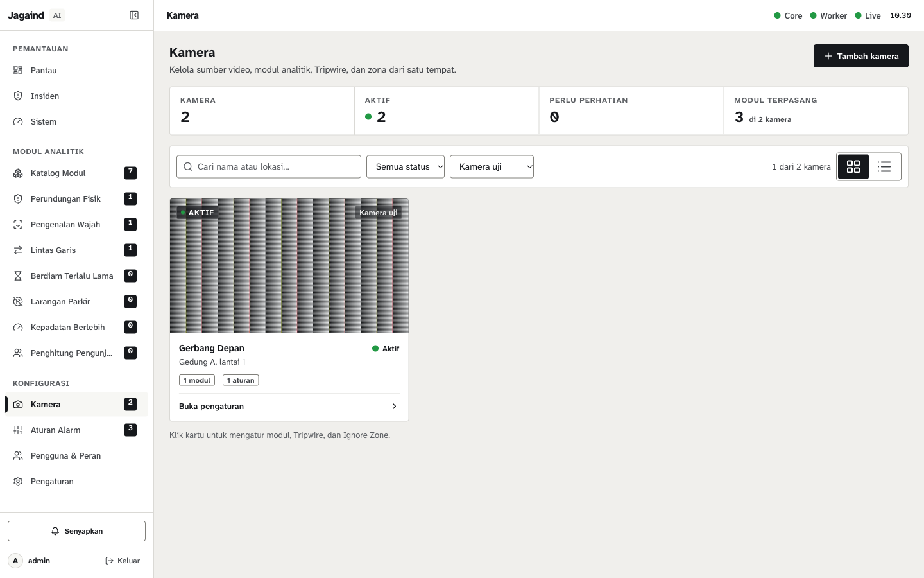The width and height of the screenshot is (924, 578).
Task: Click the Pantau grid icon
Action: click(x=18, y=70)
